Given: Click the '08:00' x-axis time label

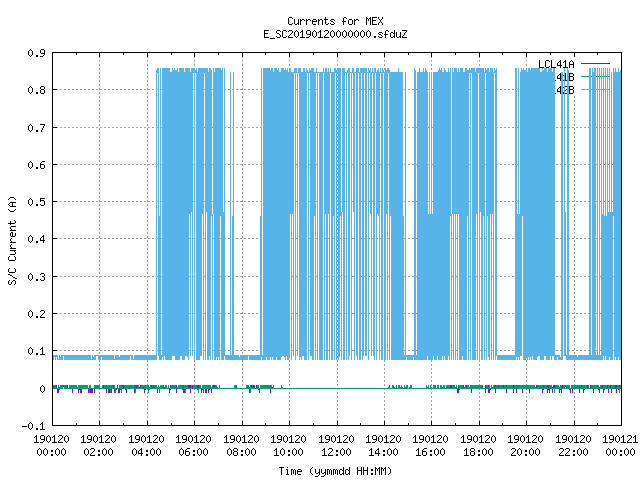Looking at the screenshot, I should coord(241,452).
